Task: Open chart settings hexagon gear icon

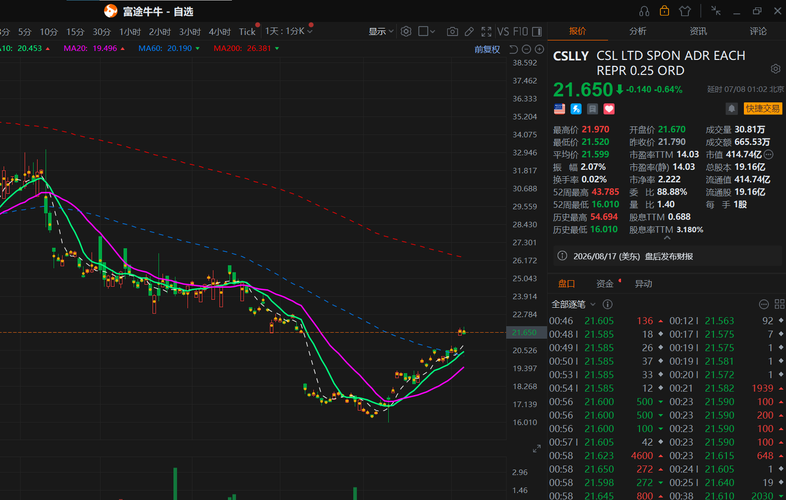Action: point(406,31)
